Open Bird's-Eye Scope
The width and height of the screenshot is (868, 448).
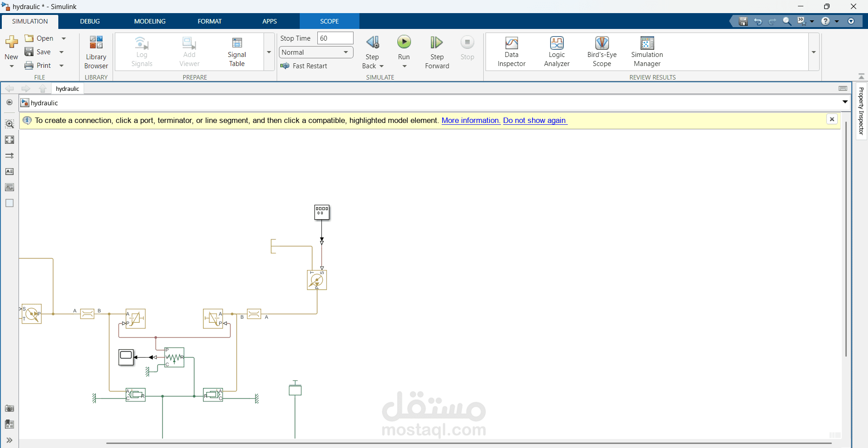click(602, 52)
